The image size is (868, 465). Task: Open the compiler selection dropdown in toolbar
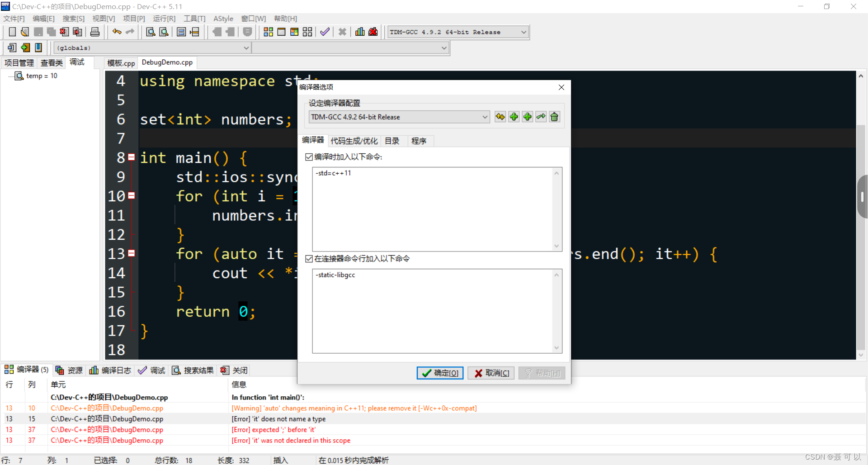[x=522, y=32]
